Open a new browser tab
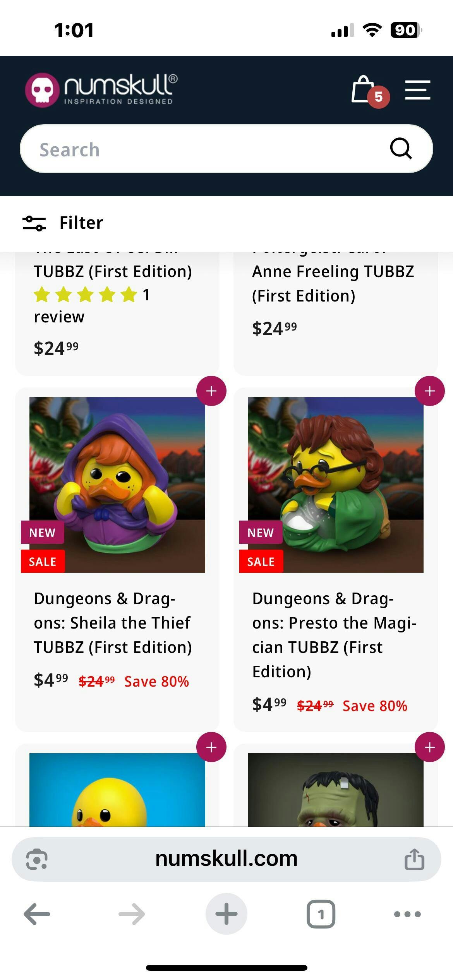Image resolution: width=453 pixels, height=980 pixels. pos(226,914)
